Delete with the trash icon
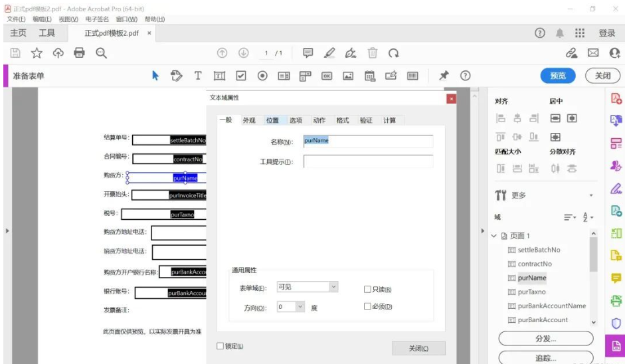Viewport: 625px width, 364px height. (373, 52)
